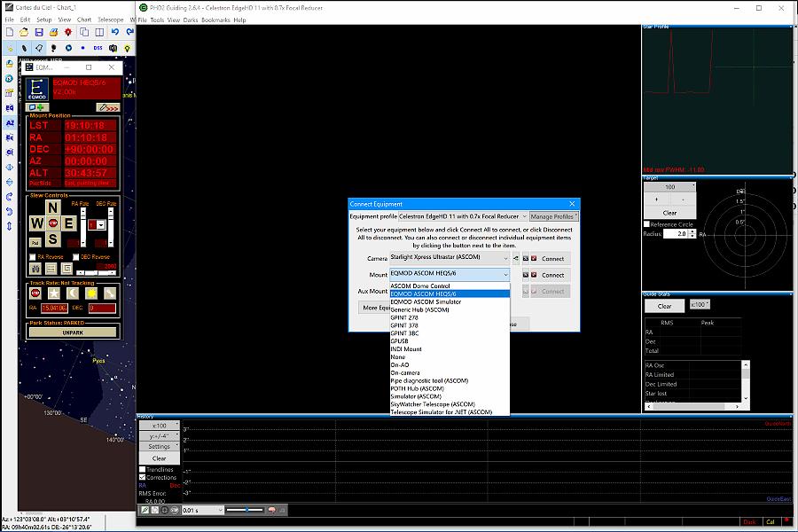This screenshot has height=532, width=798.
Task: Choose INDI Mount in the mount list
Action: tap(450, 349)
